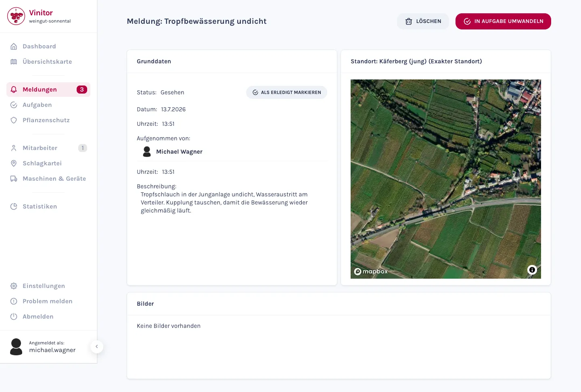Click the Bilder card heading
Viewport: 581px width, 392px height.
[x=145, y=304]
